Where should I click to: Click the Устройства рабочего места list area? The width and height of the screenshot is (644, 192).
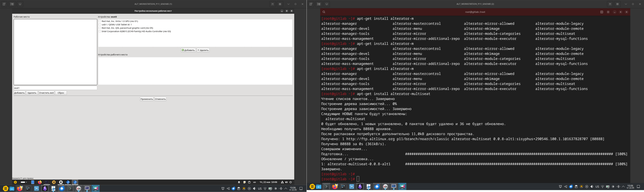pyautogui.click(x=195, y=71)
